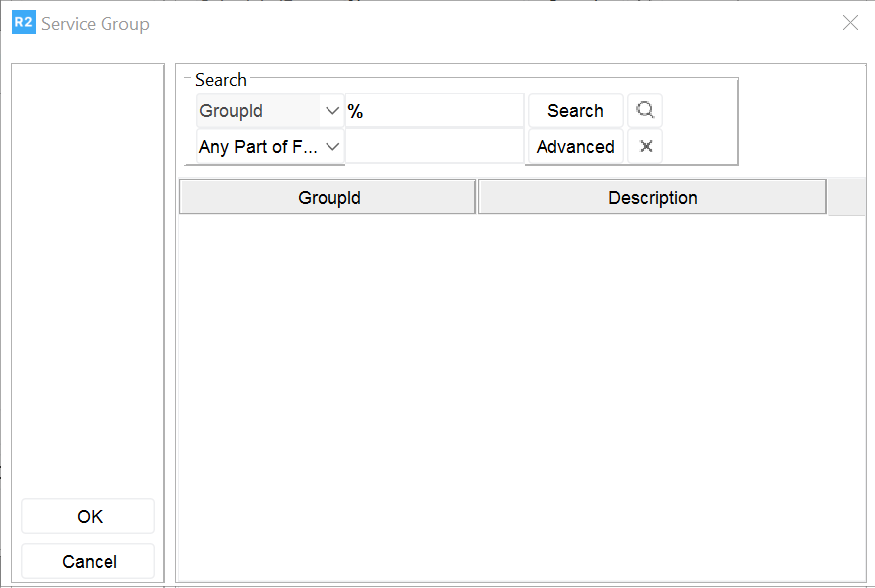875x588 pixels.
Task: Open the Advanced search options
Action: click(x=575, y=147)
